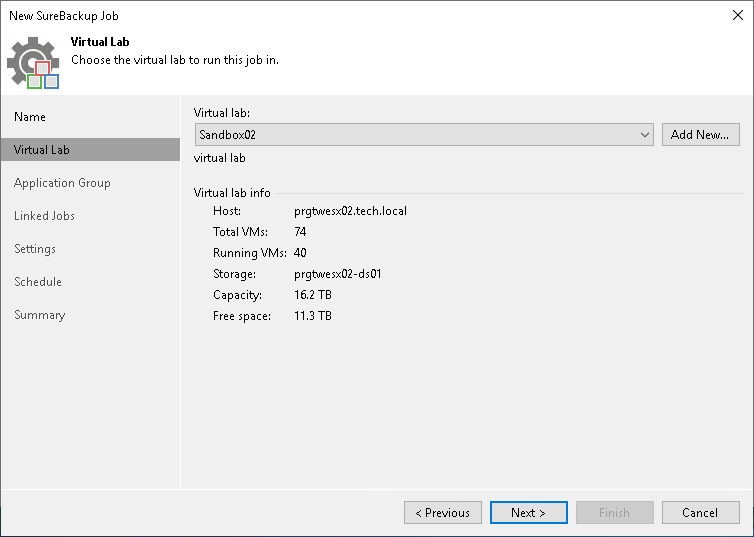Click the Virtual lab info group heading

click(x=232, y=193)
